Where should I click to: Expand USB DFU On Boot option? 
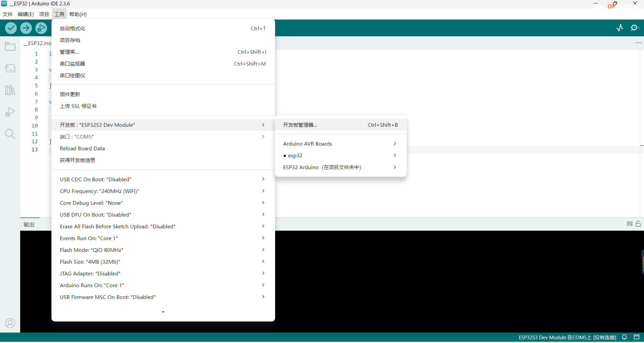(163, 215)
